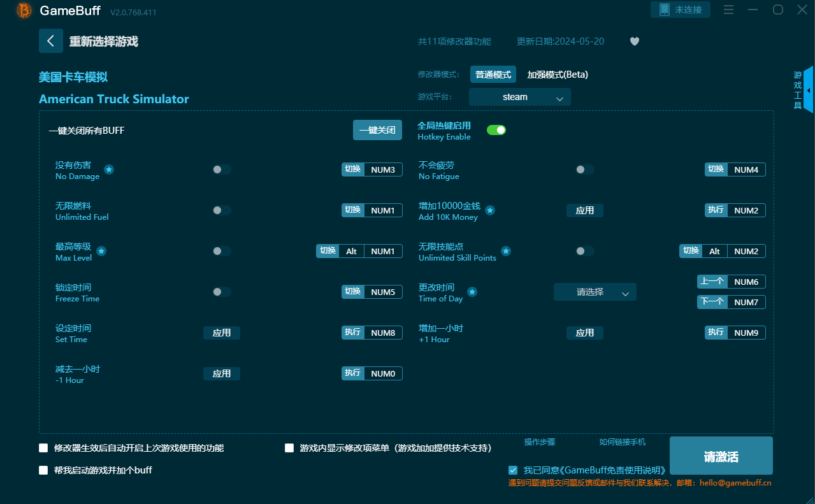
Task: Click the version V2.0.768.411 label
Action: click(133, 12)
